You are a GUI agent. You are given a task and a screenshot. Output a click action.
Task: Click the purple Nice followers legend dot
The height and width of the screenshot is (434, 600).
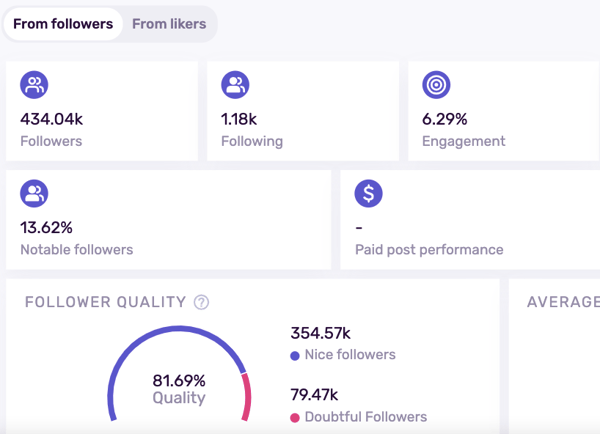pyautogui.click(x=295, y=355)
